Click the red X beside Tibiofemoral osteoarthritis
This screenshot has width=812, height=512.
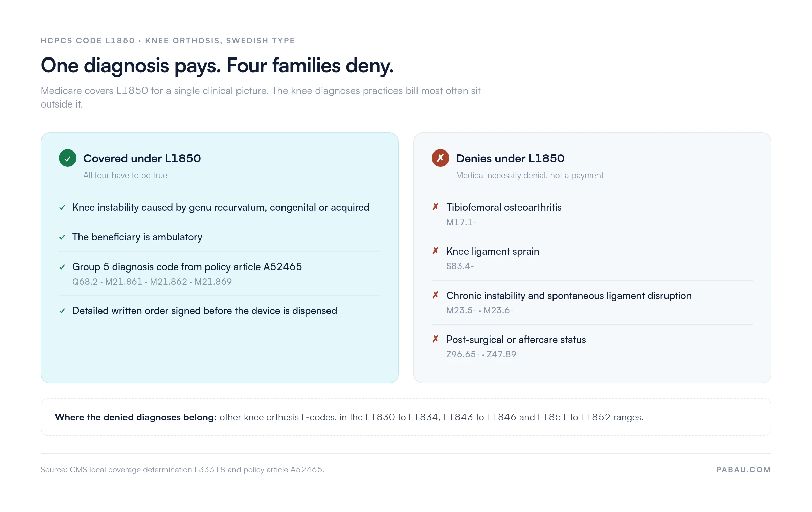[435, 207]
